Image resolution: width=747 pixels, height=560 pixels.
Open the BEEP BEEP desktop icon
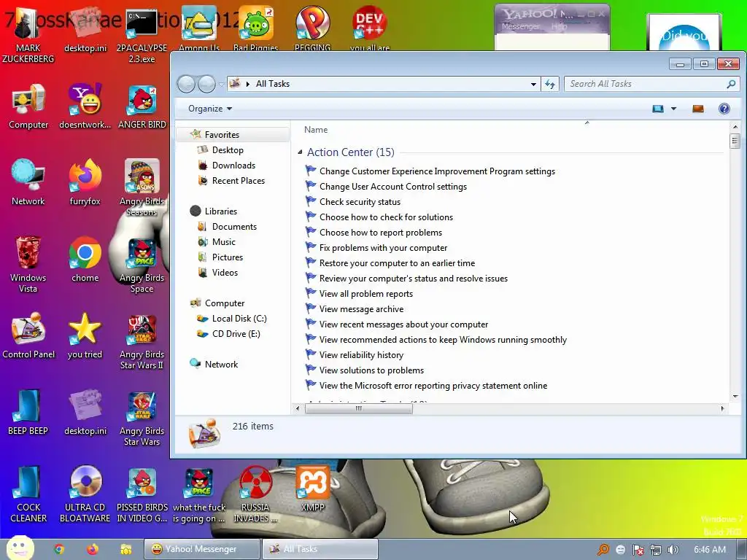(28, 413)
